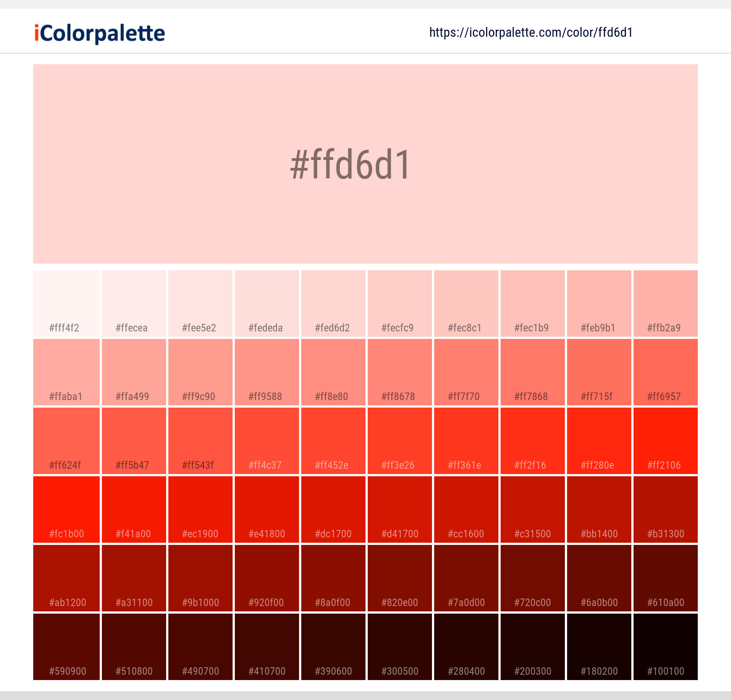
Task: Select the #dc1700 swatch
Action: pos(333,509)
